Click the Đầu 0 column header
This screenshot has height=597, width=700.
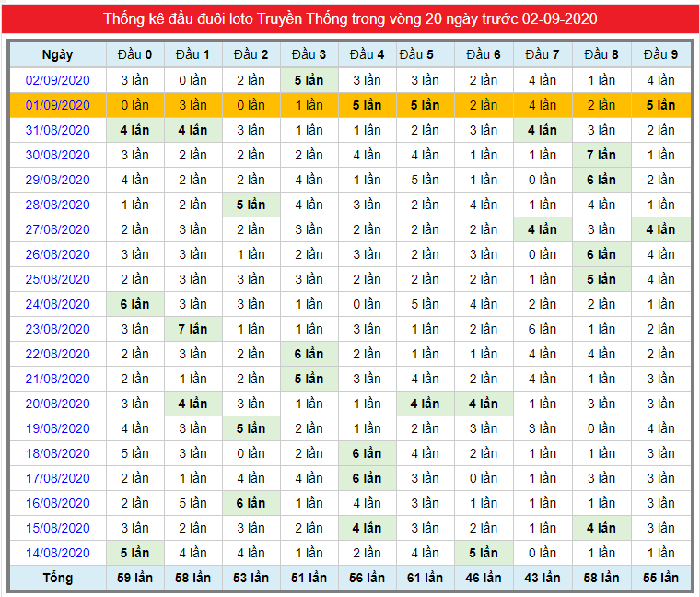point(134,55)
